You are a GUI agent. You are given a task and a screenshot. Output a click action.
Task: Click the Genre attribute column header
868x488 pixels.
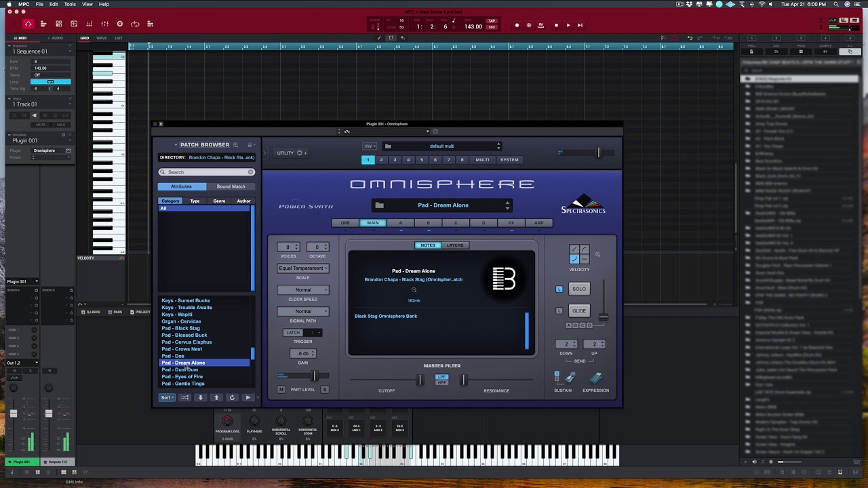click(219, 201)
